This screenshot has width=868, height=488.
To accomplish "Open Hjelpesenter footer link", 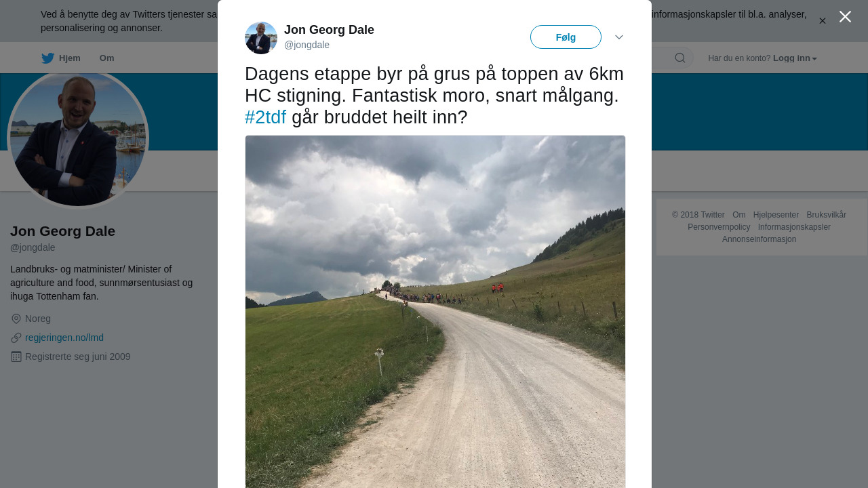I will [x=776, y=215].
